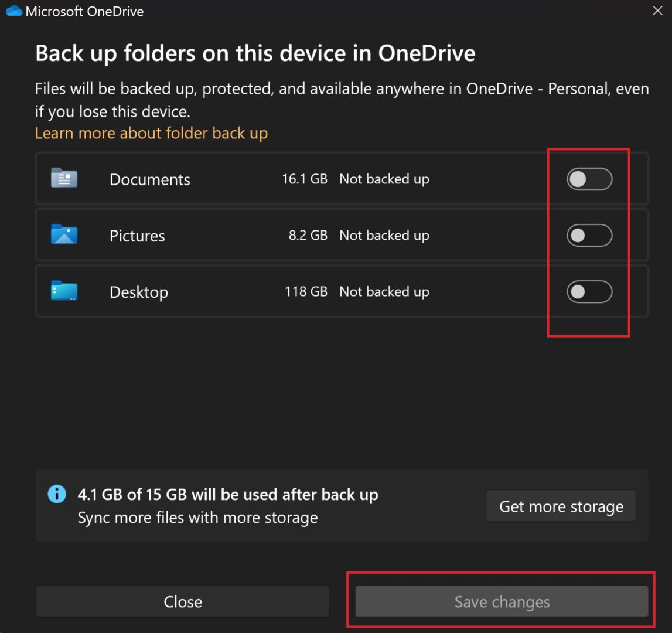672x633 pixels.
Task: Enable backup for Pictures
Action: coord(589,236)
